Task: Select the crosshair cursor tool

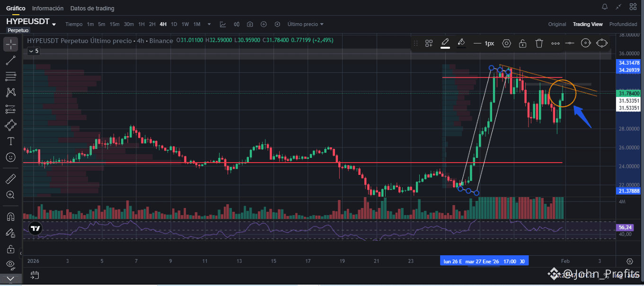Action: 10,44
